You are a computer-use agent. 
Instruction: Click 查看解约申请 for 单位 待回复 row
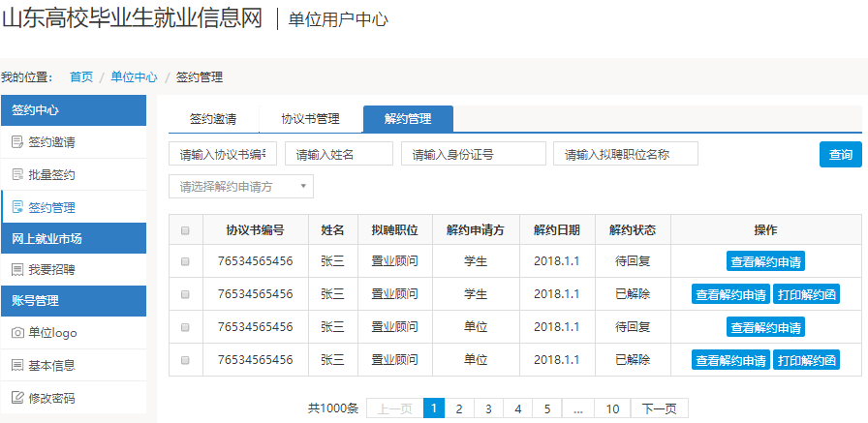pyautogui.click(x=765, y=327)
